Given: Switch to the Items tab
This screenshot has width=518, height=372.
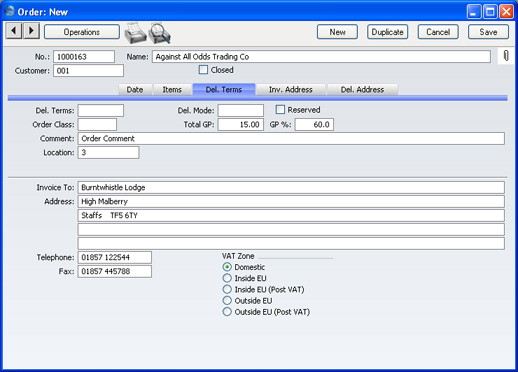Looking at the screenshot, I should click(x=172, y=89).
